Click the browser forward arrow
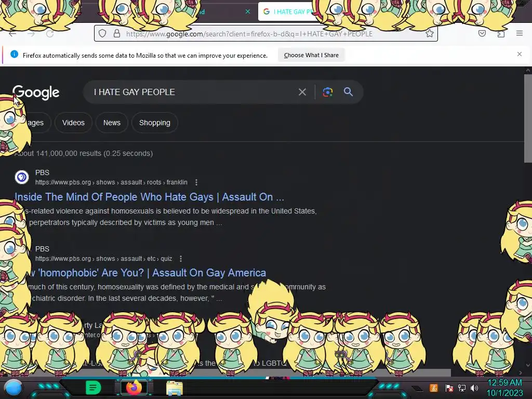The image size is (532, 399). pos(31,34)
